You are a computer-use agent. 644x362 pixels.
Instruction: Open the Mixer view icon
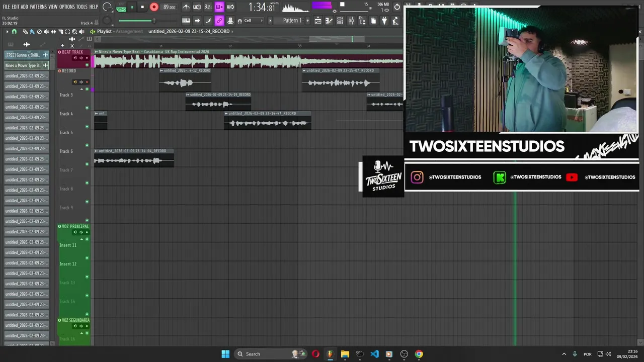pos(351,21)
